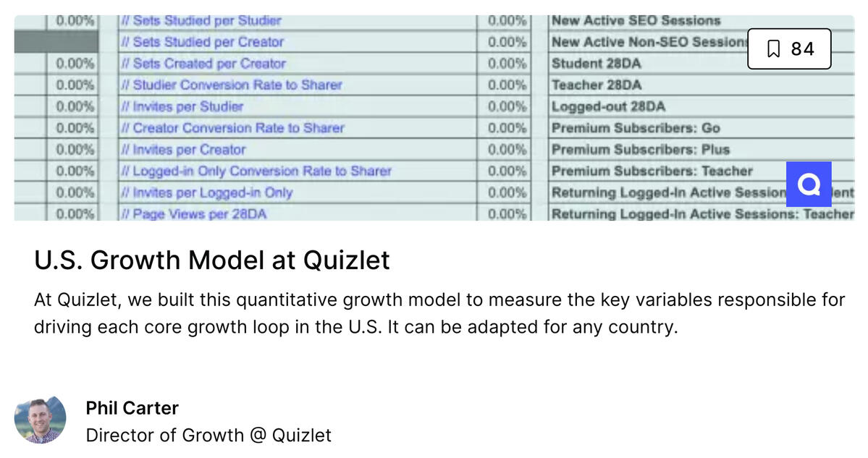
Task: Visit Phil Carter's author profile name
Action: coord(132,408)
